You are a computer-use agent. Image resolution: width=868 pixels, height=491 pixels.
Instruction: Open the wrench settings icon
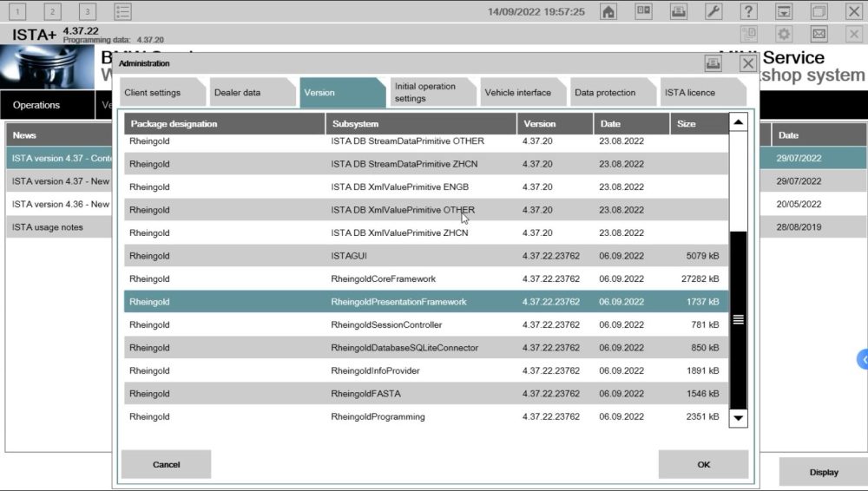pos(713,11)
